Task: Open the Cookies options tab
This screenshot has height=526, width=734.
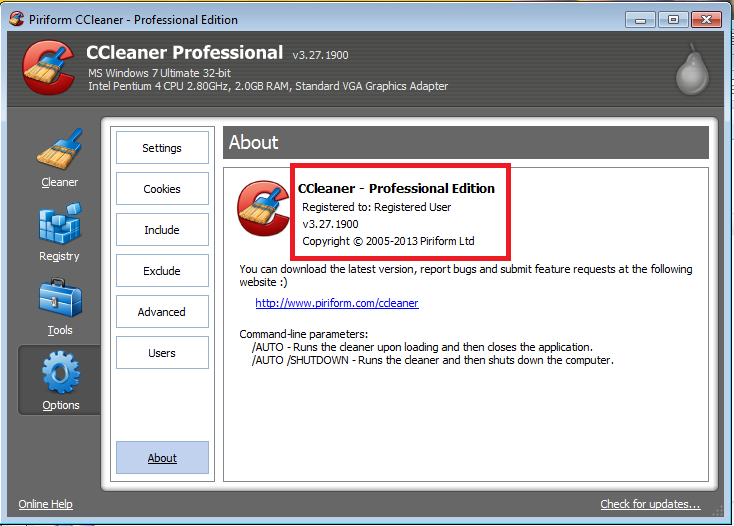Action: [x=162, y=189]
